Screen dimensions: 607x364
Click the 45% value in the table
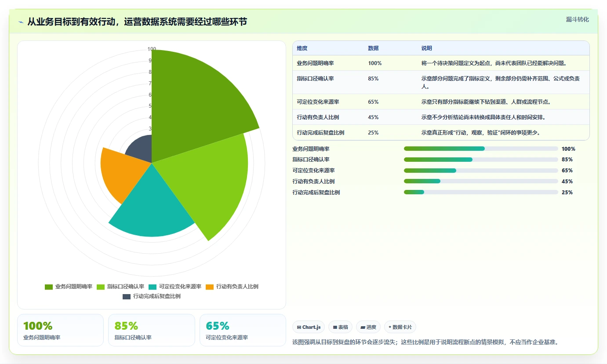tap(373, 117)
